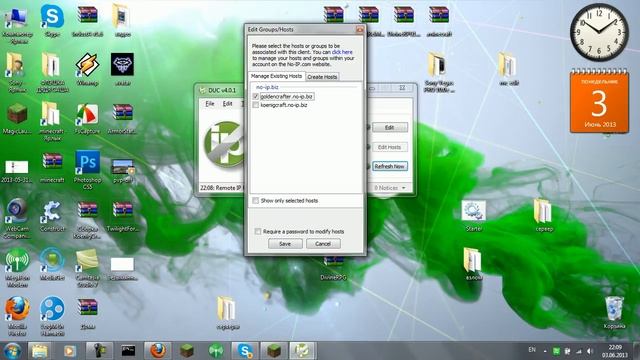Click the analog clock gadget
Image resolution: width=640 pixels, height=360 pixels.
(599, 33)
